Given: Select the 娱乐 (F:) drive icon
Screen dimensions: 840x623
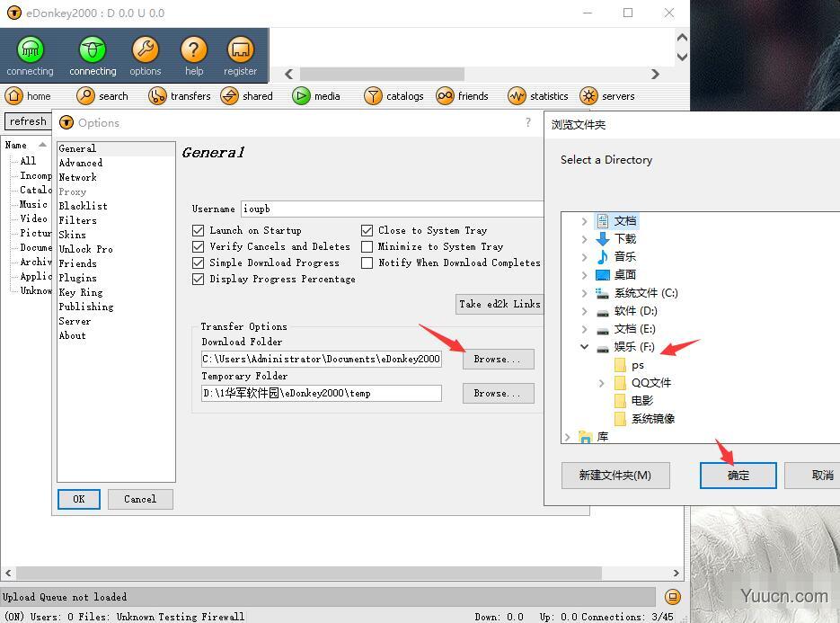Looking at the screenshot, I should pyautogui.click(x=603, y=349).
